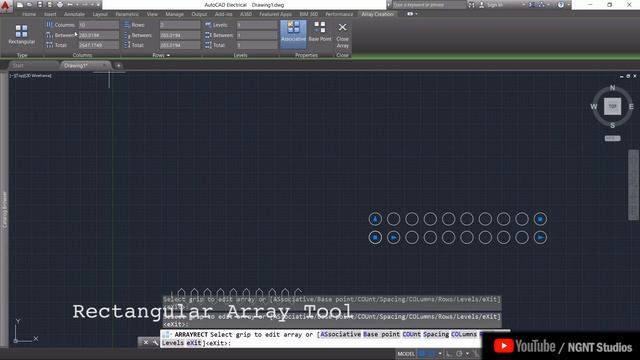640x360 pixels.
Task: Open the Manage ribbon tab
Action: tap(175, 14)
